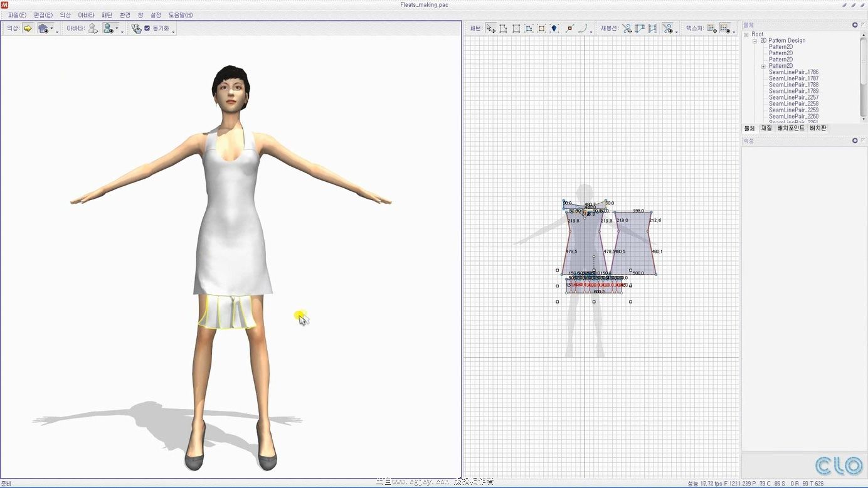Click the round pin icon of the 속성 panel

[x=855, y=141]
